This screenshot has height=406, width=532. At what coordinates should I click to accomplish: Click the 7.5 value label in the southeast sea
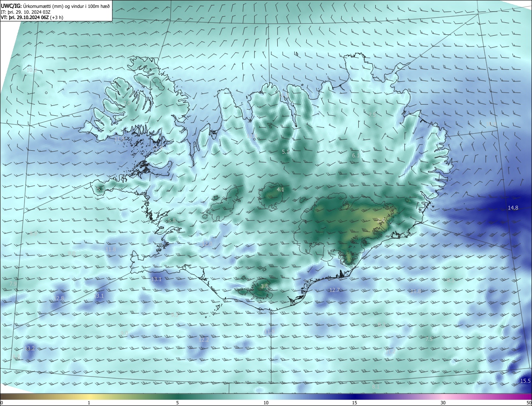tap(429, 339)
